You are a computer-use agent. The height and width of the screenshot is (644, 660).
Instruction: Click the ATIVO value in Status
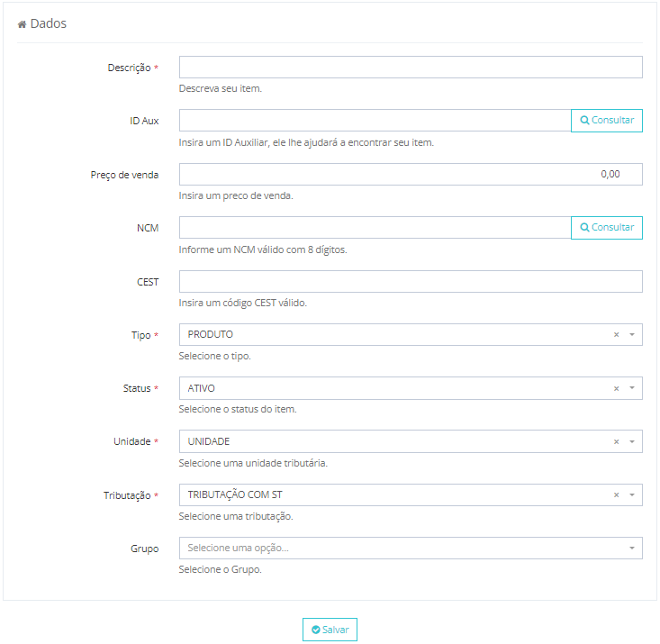202,389
